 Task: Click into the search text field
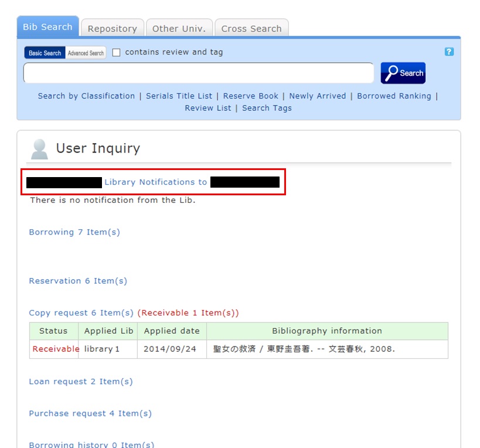click(198, 73)
